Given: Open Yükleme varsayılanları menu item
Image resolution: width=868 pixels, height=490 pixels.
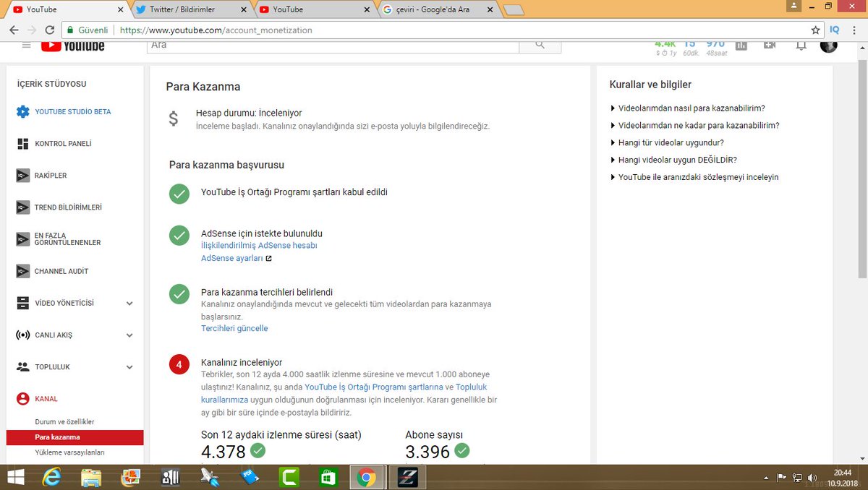Looking at the screenshot, I should (69, 453).
